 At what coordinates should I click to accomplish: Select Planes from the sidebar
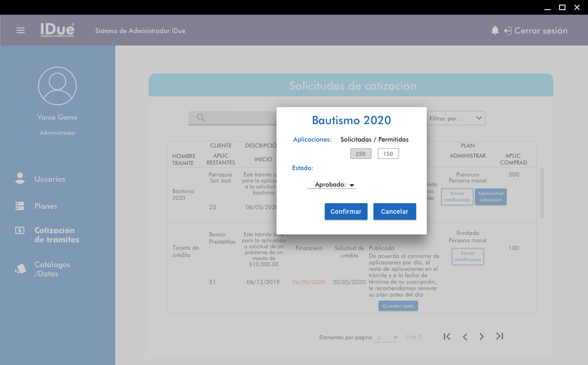45,206
